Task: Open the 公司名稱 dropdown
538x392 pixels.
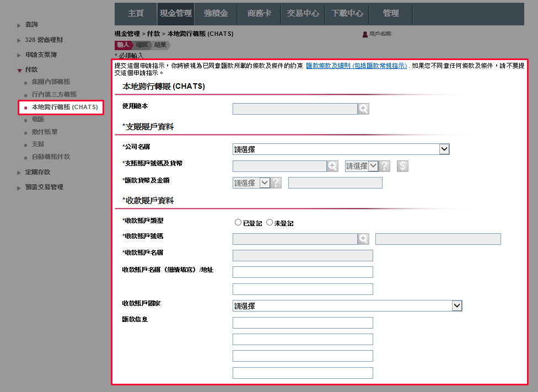Action: pyautogui.click(x=444, y=148)
